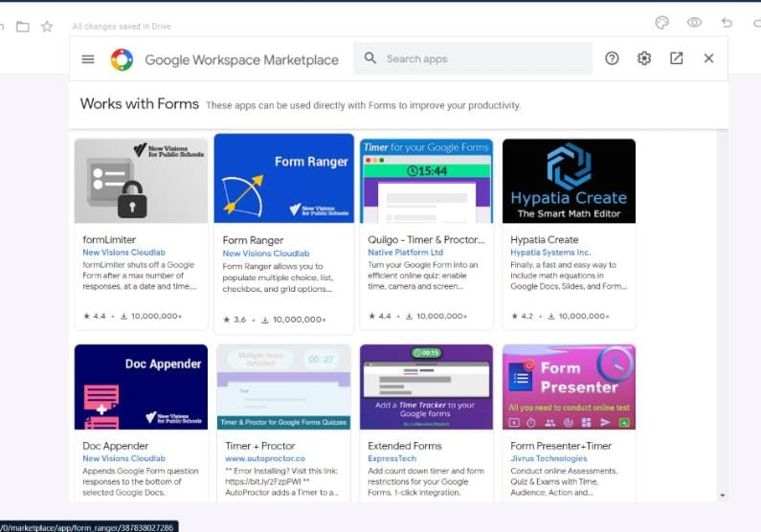The width and height of the screenshot is (761, 532).
Task: Click the Timer + Proctor app title
Action: 260,446
